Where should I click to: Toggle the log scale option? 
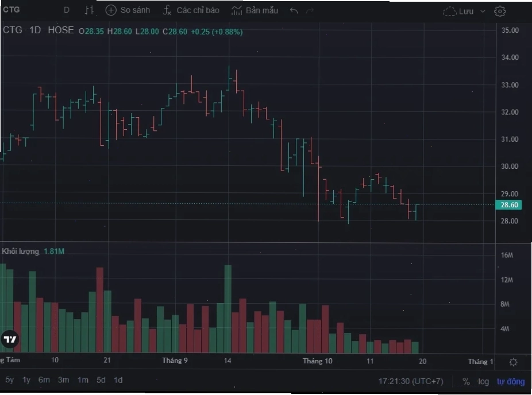(x=484, y=381)
